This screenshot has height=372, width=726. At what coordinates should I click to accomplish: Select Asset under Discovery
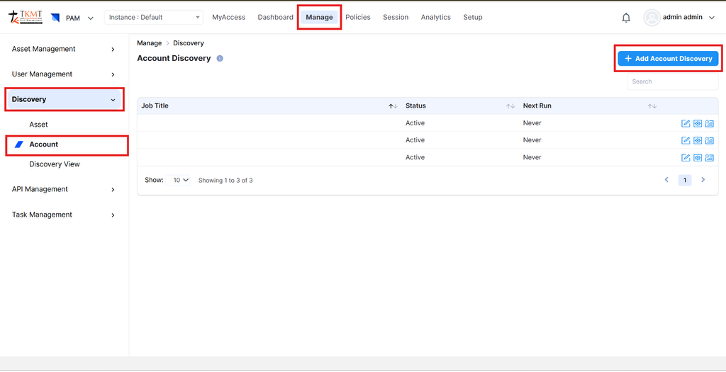click(x=38, y=125)
